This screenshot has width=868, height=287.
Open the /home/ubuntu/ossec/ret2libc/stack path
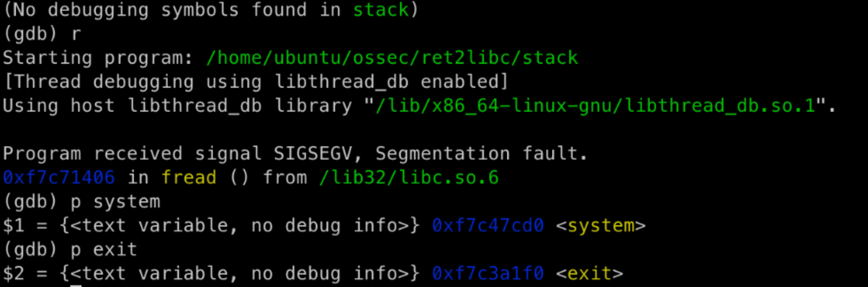click(x=392, y=58)
